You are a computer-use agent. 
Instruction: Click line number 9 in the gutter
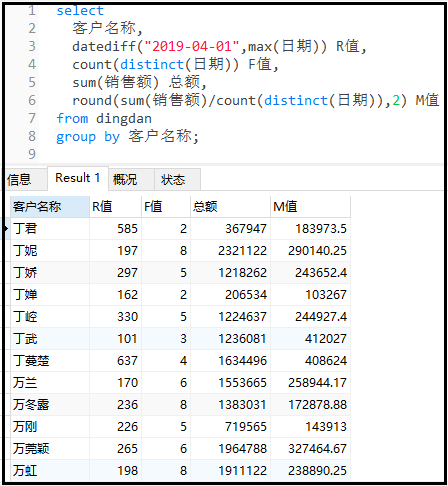[32, 154]
